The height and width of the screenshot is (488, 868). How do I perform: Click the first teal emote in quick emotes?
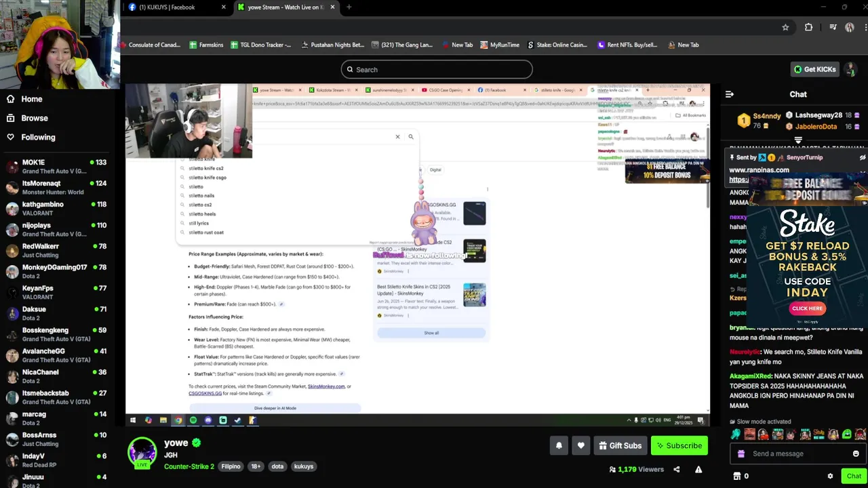coord(736,434)
